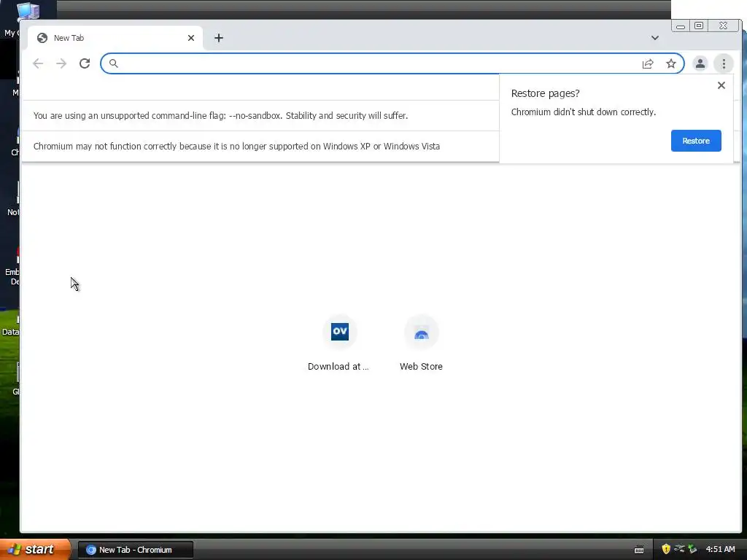Restore the previous pages
Viewport: 747px width, 560px height.
695,141
